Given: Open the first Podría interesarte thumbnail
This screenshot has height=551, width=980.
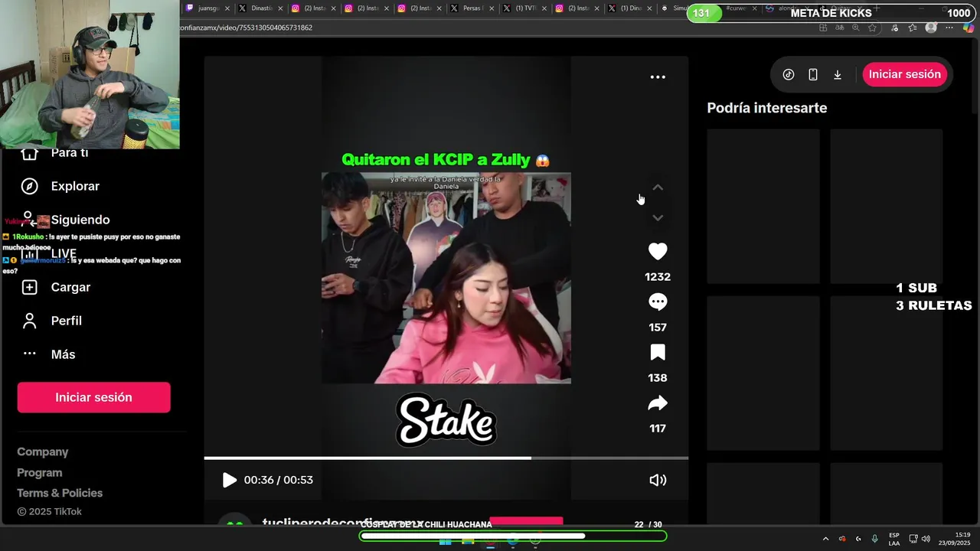Looking at the screenshot, I should pyautogui.click(x=763, y=206).
